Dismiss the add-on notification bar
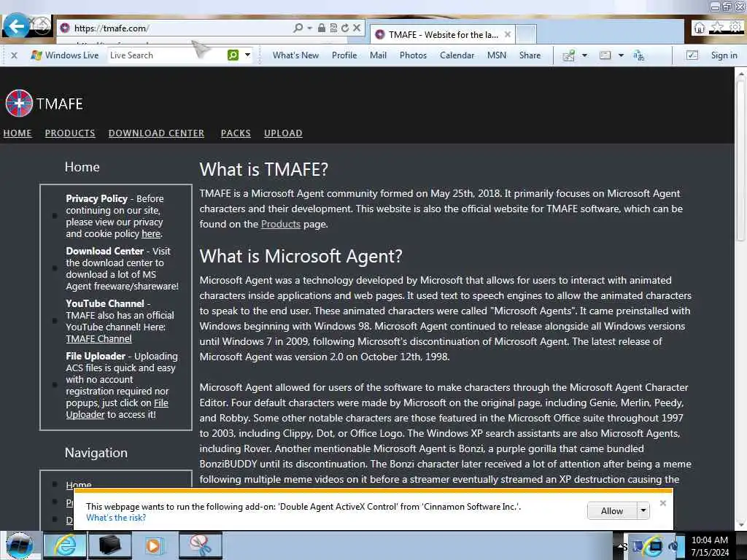Image resolution: width=747 pixels, height=560 pixels. click(662, 503)
